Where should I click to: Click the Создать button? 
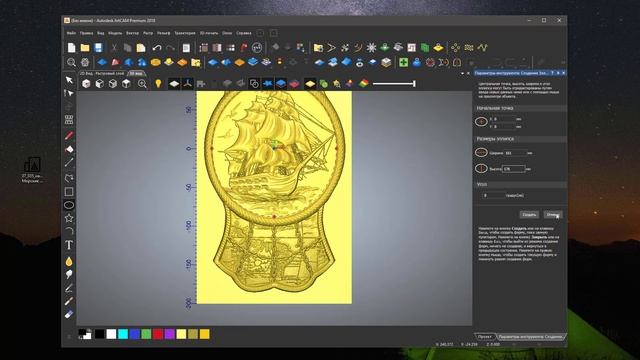pos(529,215)
